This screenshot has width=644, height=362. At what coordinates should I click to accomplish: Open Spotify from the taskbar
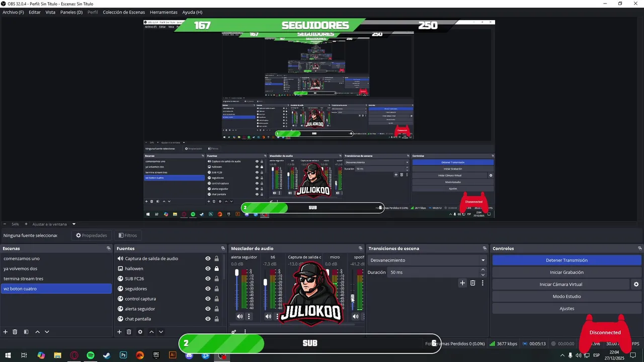pos(91,355)
